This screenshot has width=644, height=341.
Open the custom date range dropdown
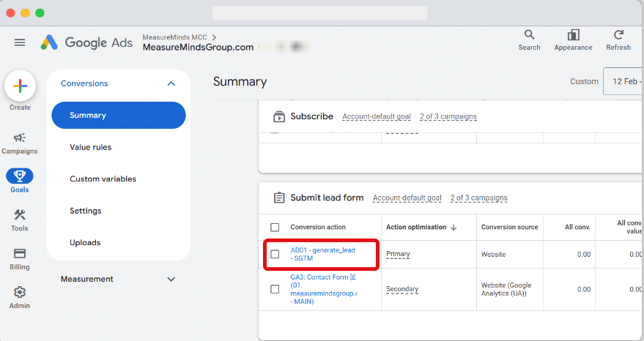coord(622,81)
